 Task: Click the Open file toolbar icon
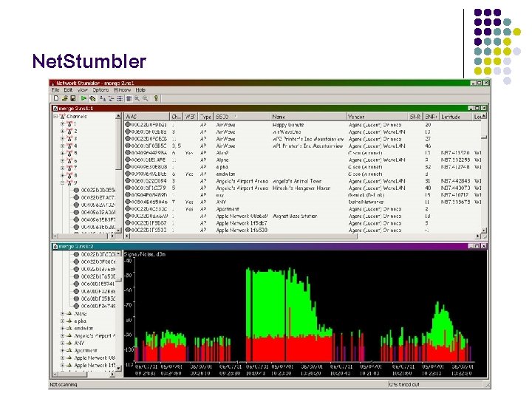point(64,98)
